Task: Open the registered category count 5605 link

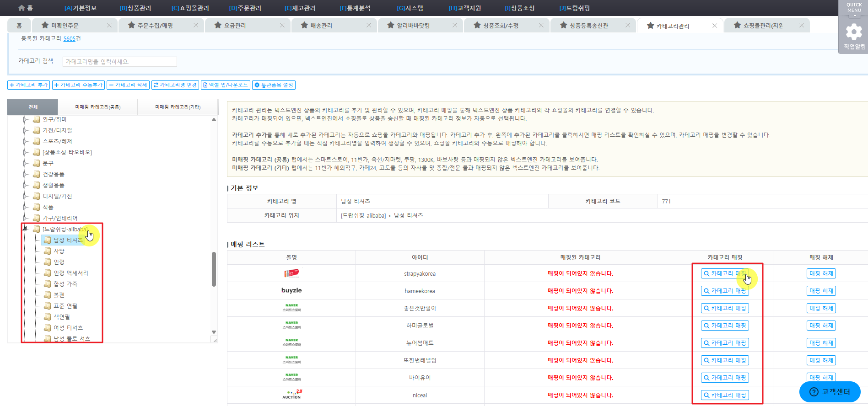Action: 69,39
